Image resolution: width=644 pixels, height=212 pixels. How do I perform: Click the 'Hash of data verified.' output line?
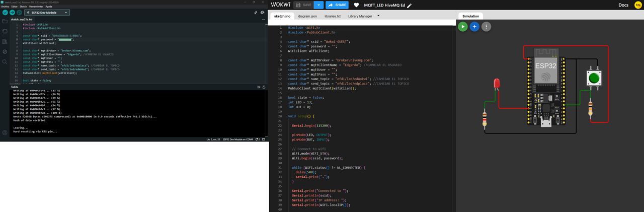pyautogui.click(x=30, y=121)
